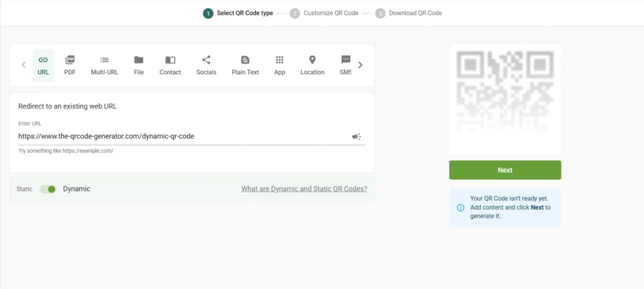
Task: Toggle the Static/Dynamic switch
Action: click(x=48, y=189)
